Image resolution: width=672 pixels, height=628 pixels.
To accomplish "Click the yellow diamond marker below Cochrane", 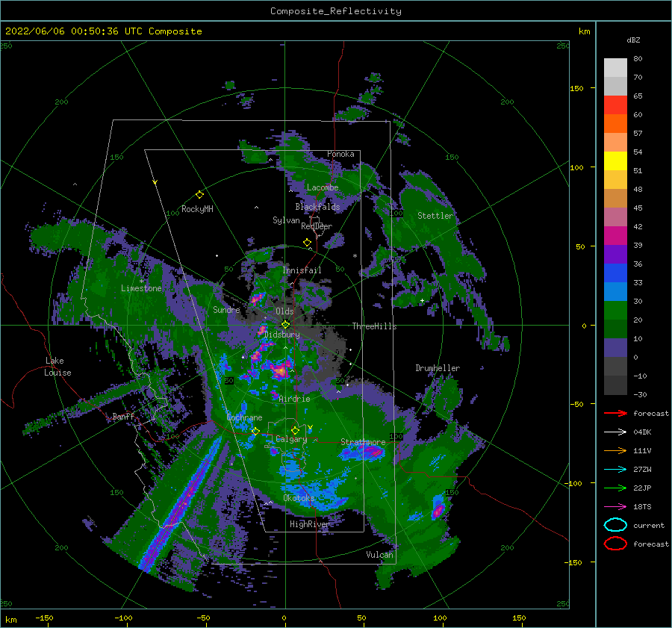I will click(x=255, y=432).
